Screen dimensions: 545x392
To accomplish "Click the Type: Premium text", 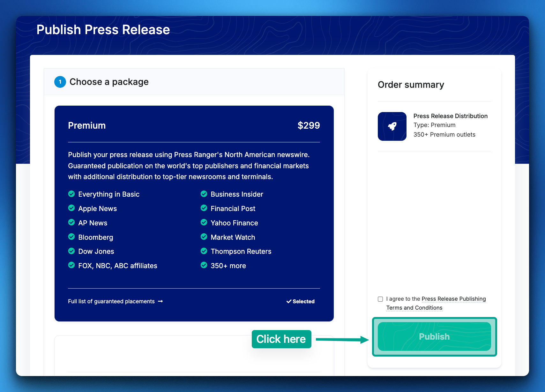I will click(435, 125).
